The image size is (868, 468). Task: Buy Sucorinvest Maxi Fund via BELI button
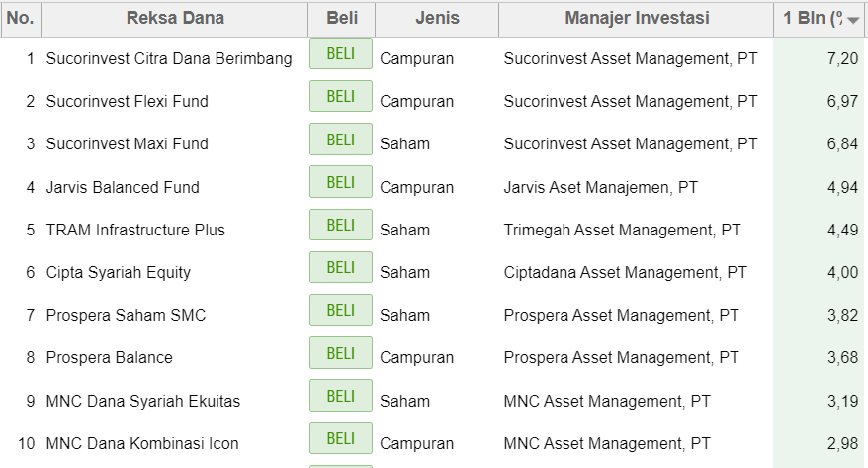(x=341, y=140)
